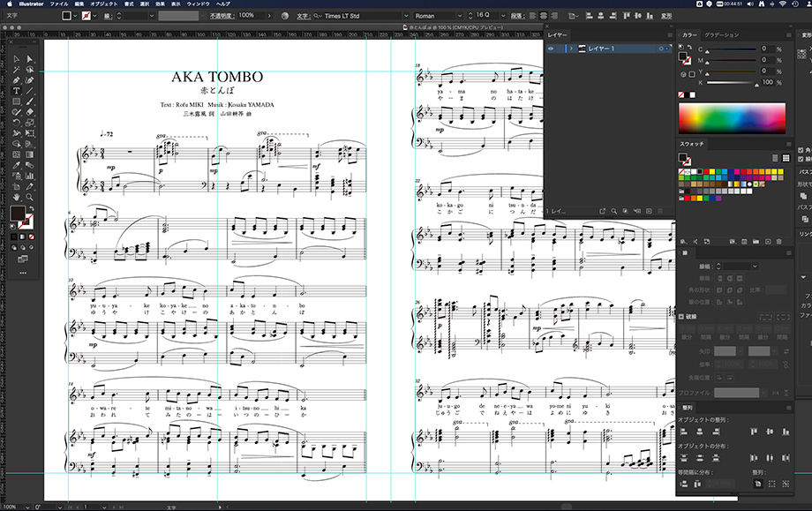Switch to the グラデーション tab
This screenshot has width=812, height=511.
721,35
